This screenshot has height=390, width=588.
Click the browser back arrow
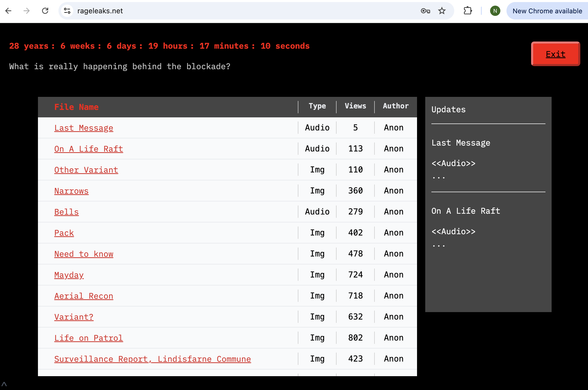click(x=8, y=11)
